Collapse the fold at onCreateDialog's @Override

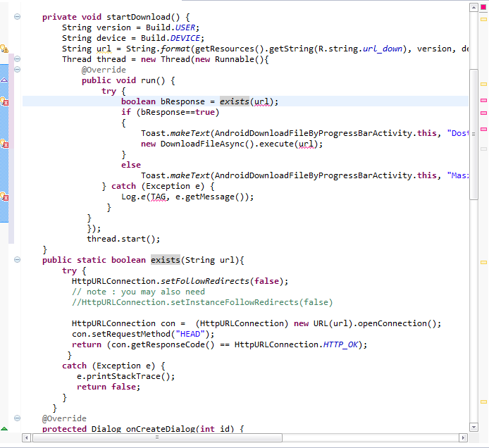18,418
